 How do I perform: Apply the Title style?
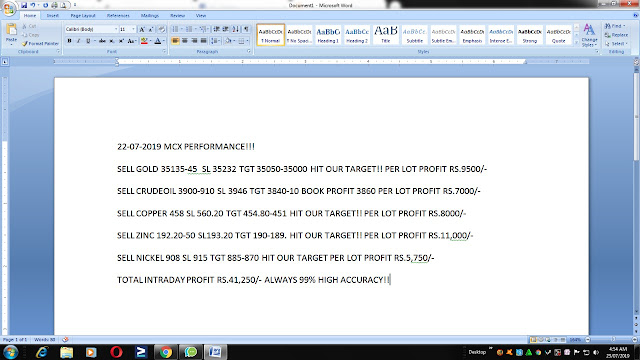(x=386, y=35)
